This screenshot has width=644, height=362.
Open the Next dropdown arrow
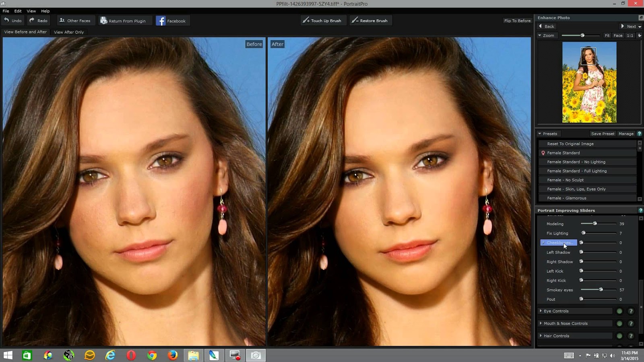(640, 27)
